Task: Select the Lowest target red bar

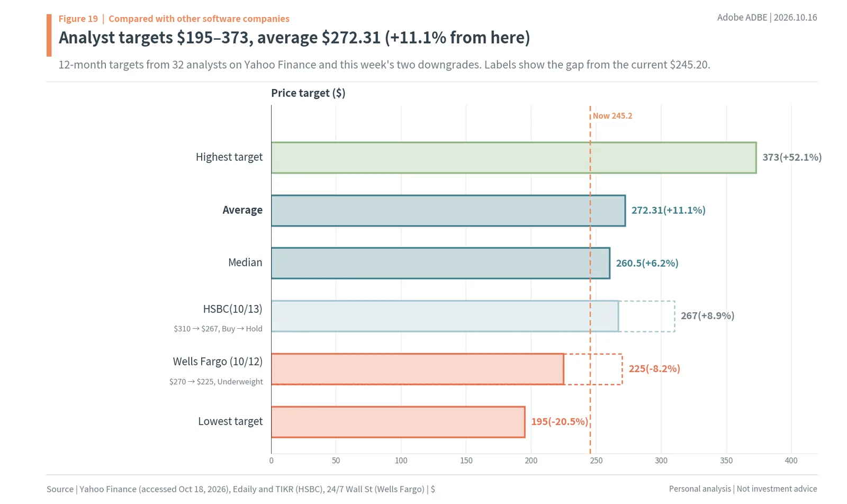Action: click(x=398, y=422)
